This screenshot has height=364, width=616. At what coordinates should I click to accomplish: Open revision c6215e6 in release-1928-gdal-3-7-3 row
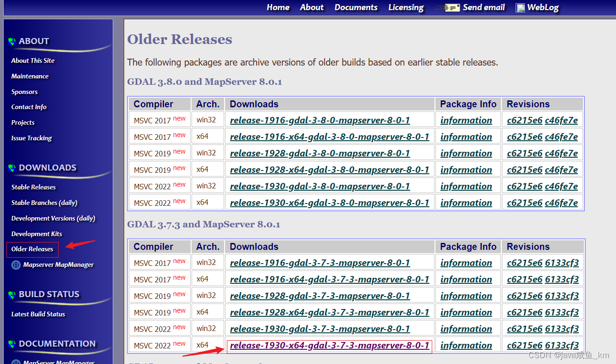[x=525, y=296]
